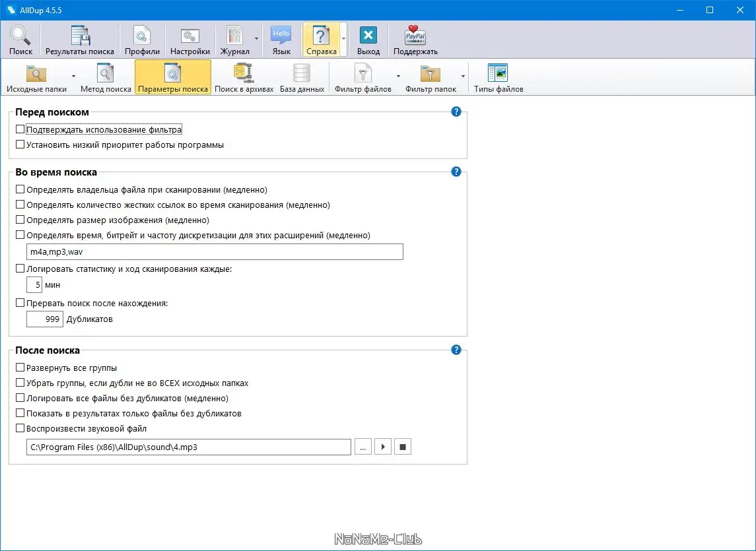Image resolution: width=756 pixels, height=551 pixels.
Task: Click the extensions field with m4a,mp3,wav
Action: [x=215, y=251]
